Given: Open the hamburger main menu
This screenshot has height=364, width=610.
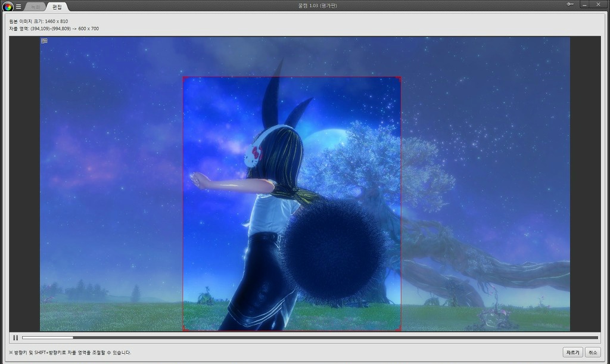Looking at the screenshot, I should (x=18, y=7).
